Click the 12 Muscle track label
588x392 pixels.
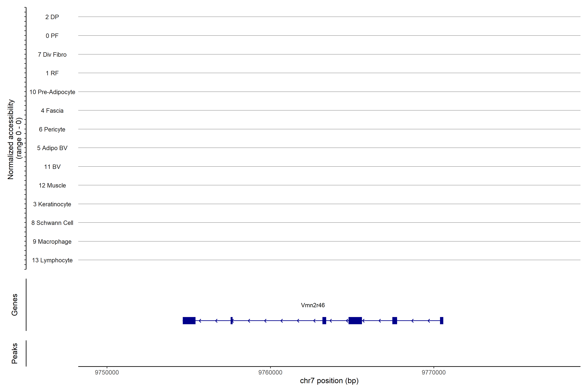52,186
